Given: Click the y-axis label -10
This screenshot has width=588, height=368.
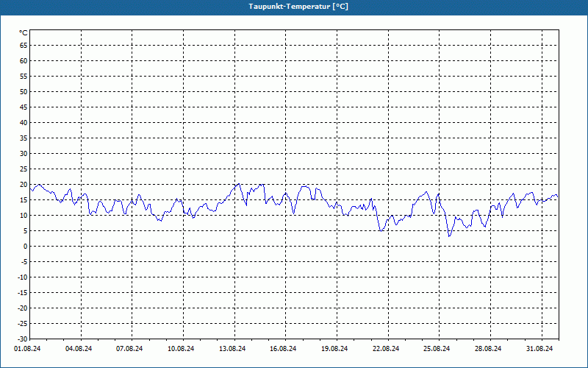Looking at the screenshot, I should pos(23,277).
